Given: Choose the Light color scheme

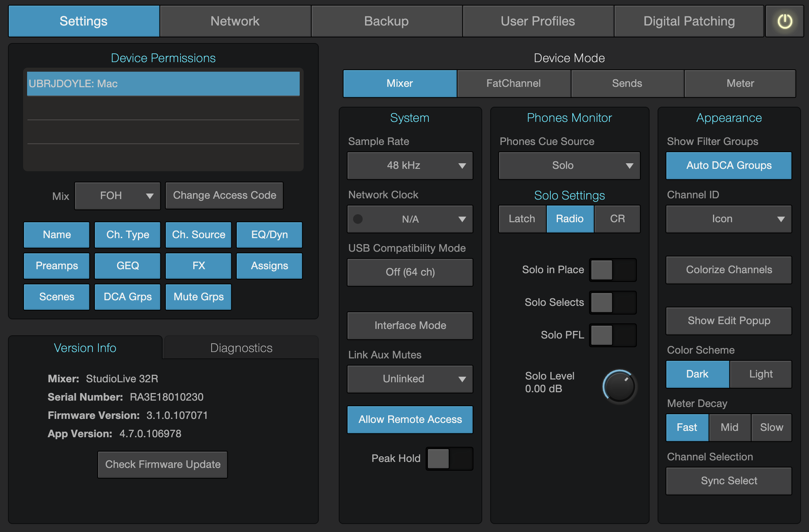Looking at the screenshot, I should 761,374.
